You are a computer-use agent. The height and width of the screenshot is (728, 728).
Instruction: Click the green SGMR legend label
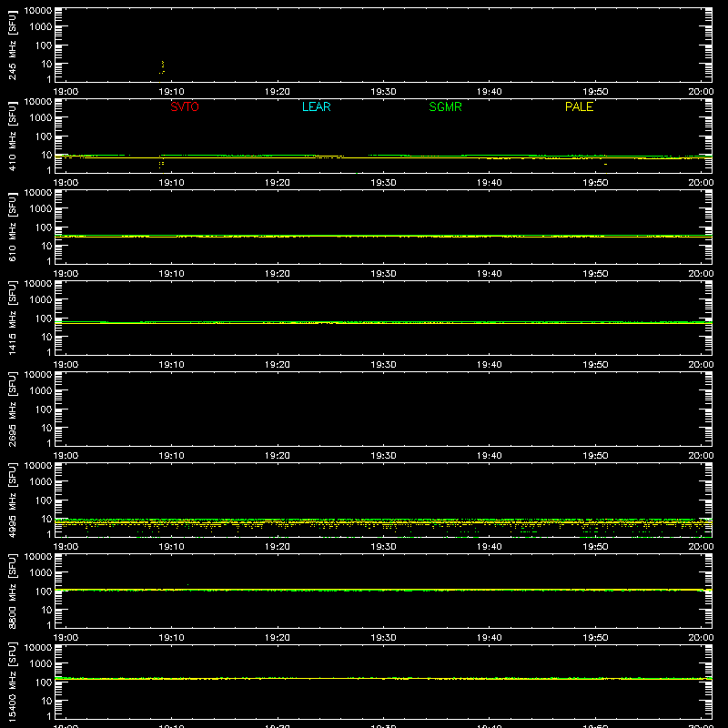tap(445, 106)
